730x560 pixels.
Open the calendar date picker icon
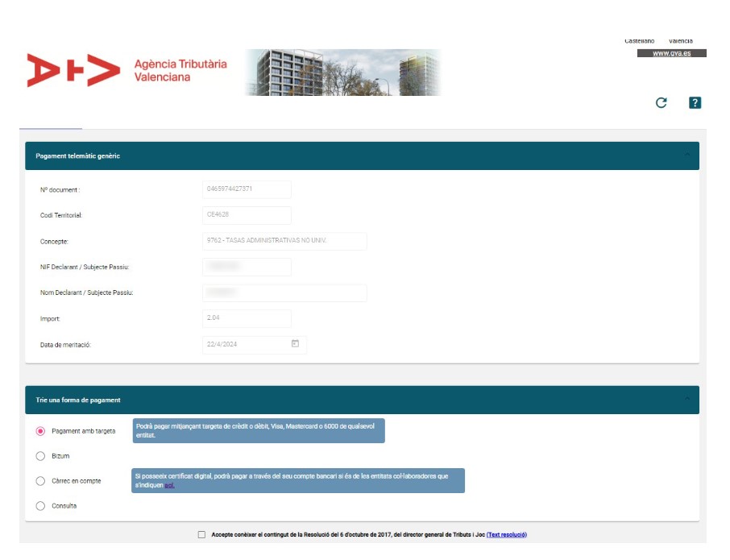(295, 344)
